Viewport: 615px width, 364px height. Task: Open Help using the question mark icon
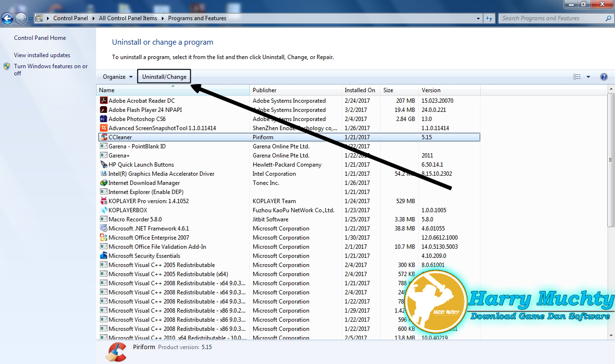pyautogui.click(x=603, y=76)
